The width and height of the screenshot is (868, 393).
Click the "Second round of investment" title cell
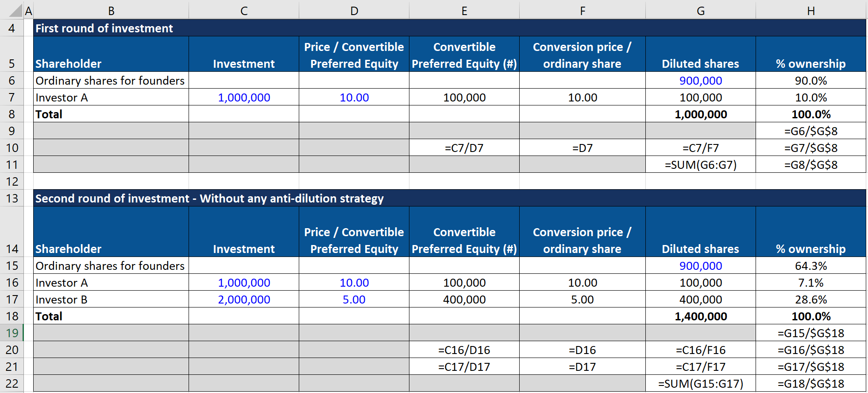[209, 198]
